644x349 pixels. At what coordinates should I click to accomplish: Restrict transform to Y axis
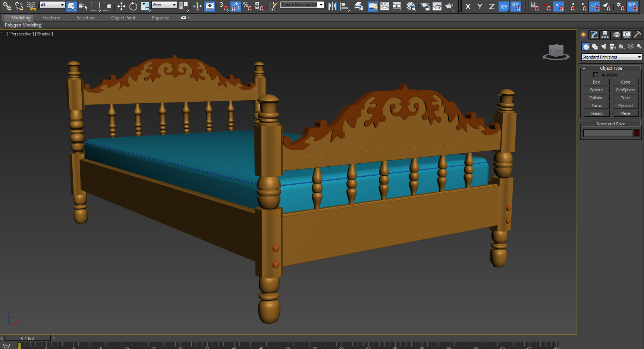[480, 6]
